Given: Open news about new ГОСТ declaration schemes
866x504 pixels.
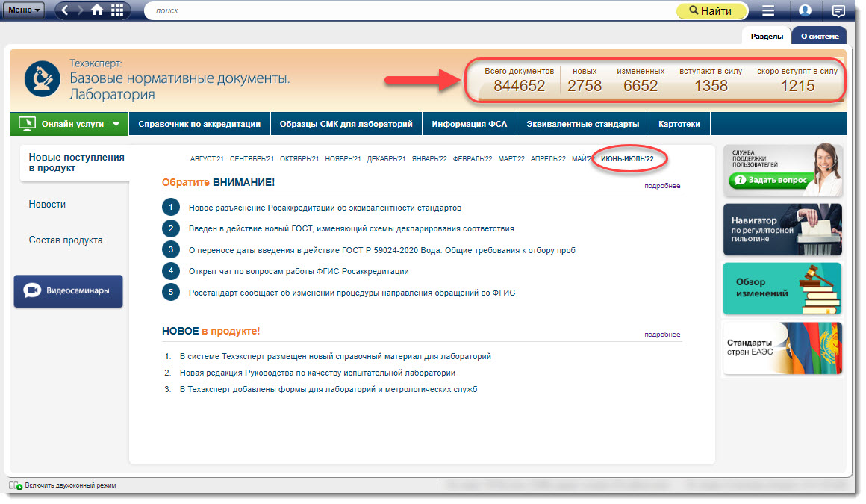Looking at the screenshot, I should [352, 228].
